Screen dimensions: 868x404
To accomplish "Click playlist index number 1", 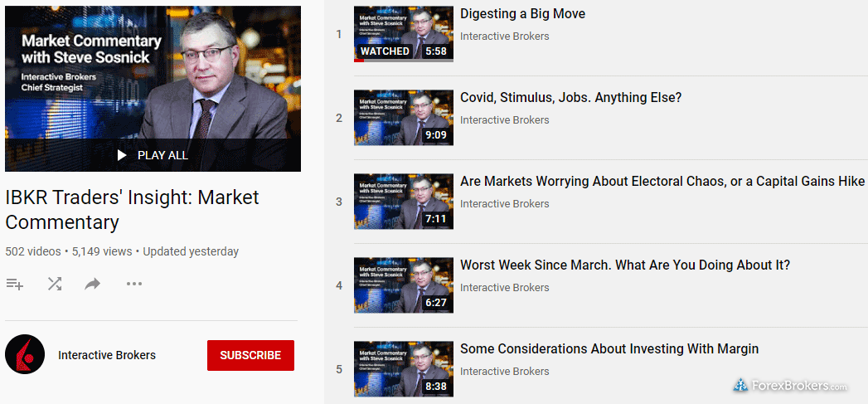I will pyautogui.click(x=339, y=34).
